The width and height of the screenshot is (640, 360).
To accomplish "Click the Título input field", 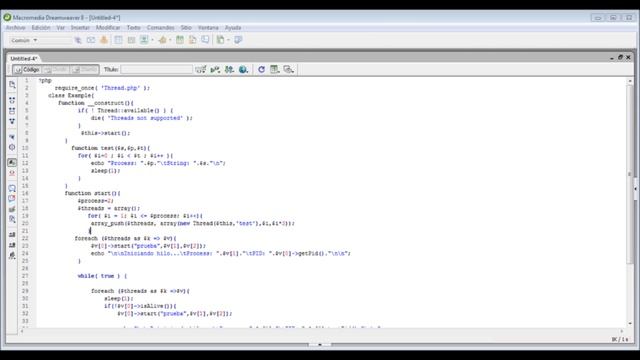I will click(156, 69).
